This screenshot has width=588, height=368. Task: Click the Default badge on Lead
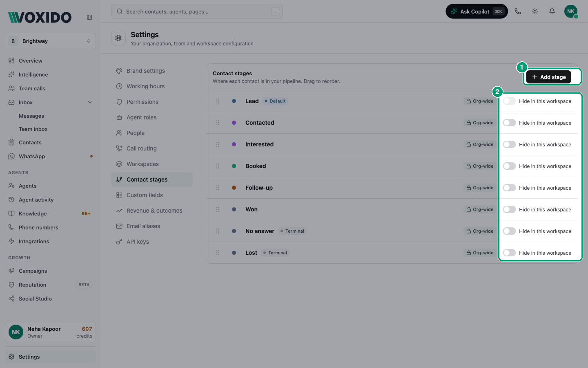[x=275, y=101]
